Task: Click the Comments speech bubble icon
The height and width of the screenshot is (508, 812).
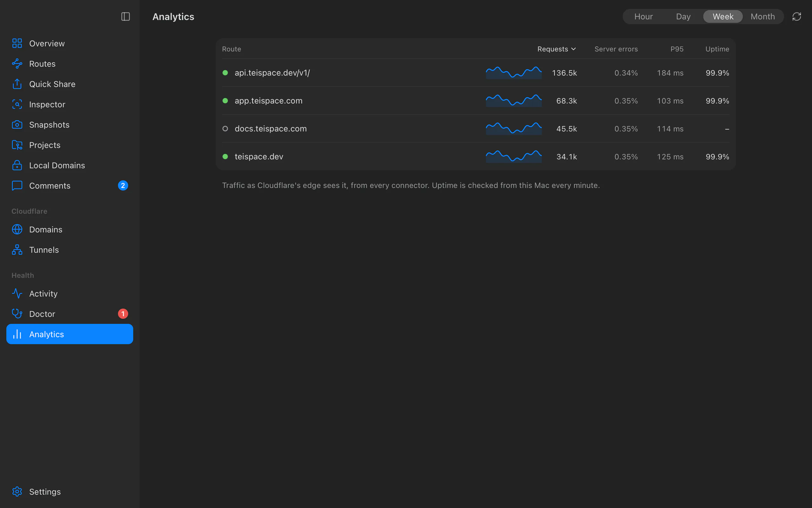Action: 17,186
